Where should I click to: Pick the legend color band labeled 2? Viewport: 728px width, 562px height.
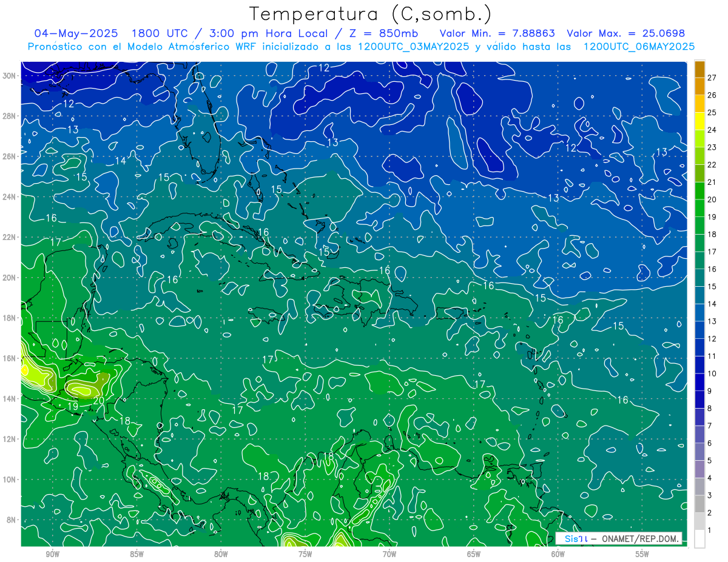(x=699, y=504)
